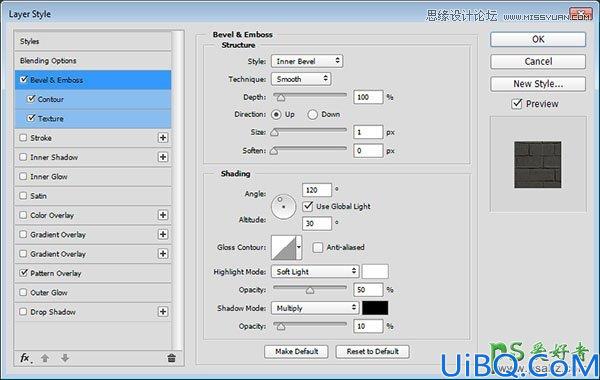The height and width of the screenshot is (380, 600).
Task: Uncheck the Bevel & Emboss checkbox
Action: tap(24, 80)
